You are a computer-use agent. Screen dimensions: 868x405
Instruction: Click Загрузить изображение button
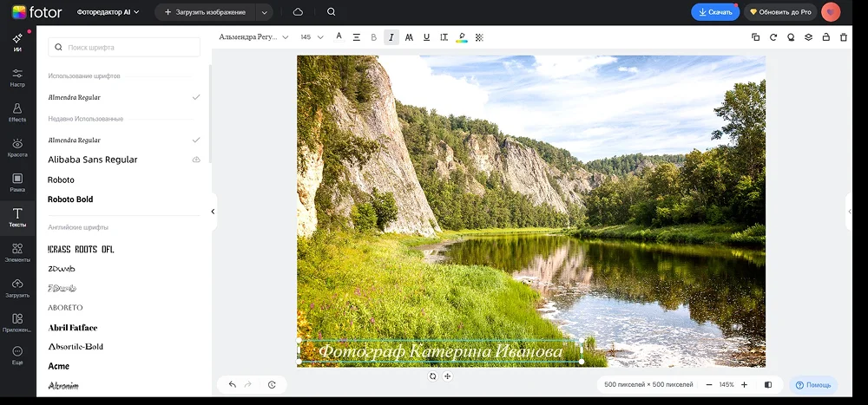205,12
